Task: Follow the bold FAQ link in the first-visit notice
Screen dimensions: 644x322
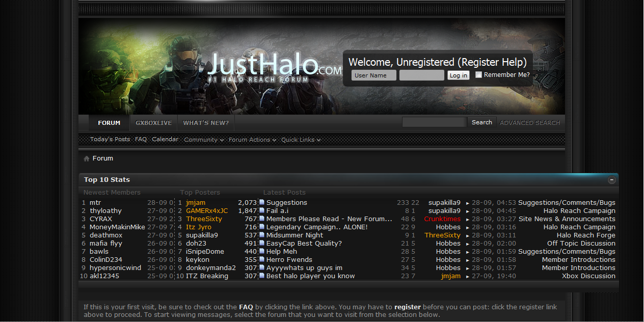Action: click(246, 307)
